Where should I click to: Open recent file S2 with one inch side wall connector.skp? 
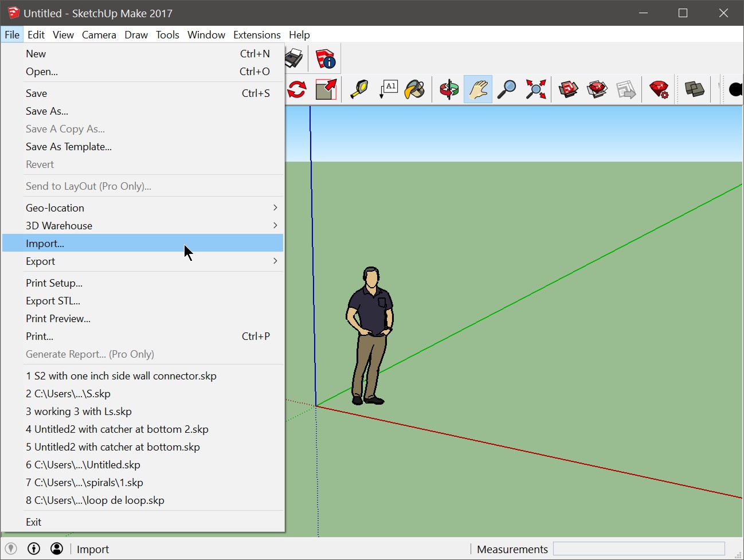[x=143, y=375]
